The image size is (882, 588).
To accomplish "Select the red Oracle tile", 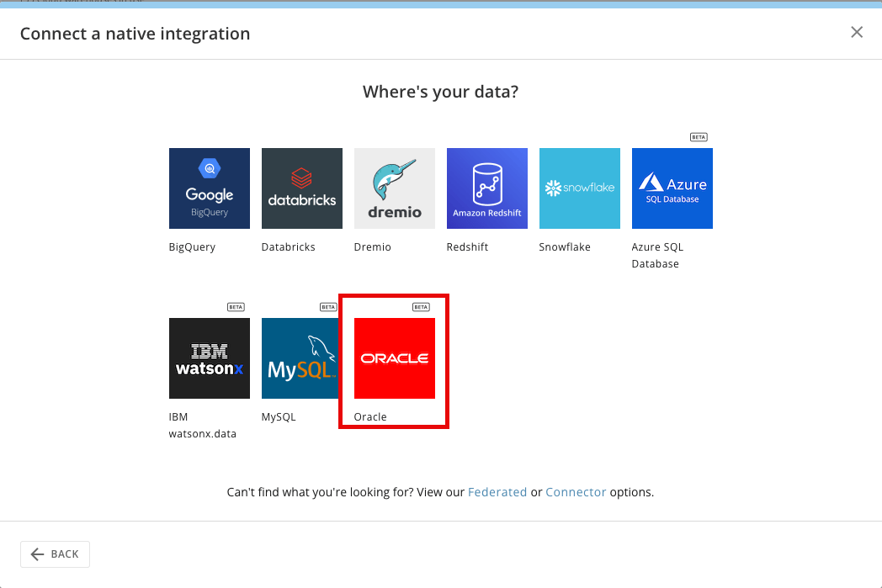I will pyautogui.click(x=395, y=358).
